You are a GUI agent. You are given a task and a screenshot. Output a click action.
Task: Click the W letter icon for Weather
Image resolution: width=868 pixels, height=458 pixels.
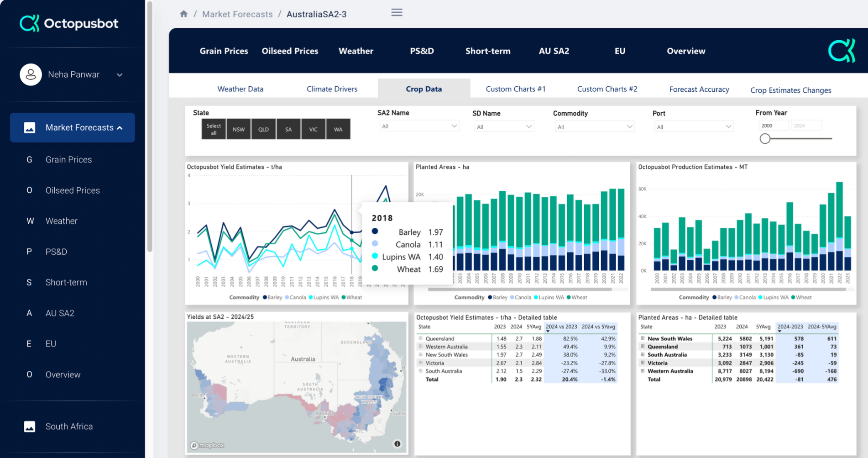click(x=30, y=221)
